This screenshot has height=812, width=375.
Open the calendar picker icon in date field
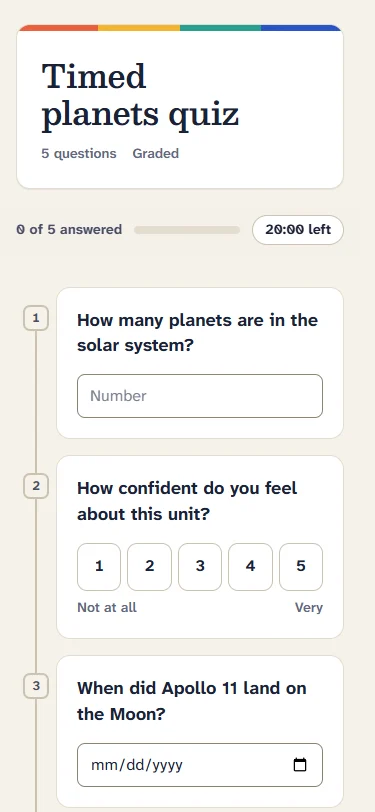300,765
